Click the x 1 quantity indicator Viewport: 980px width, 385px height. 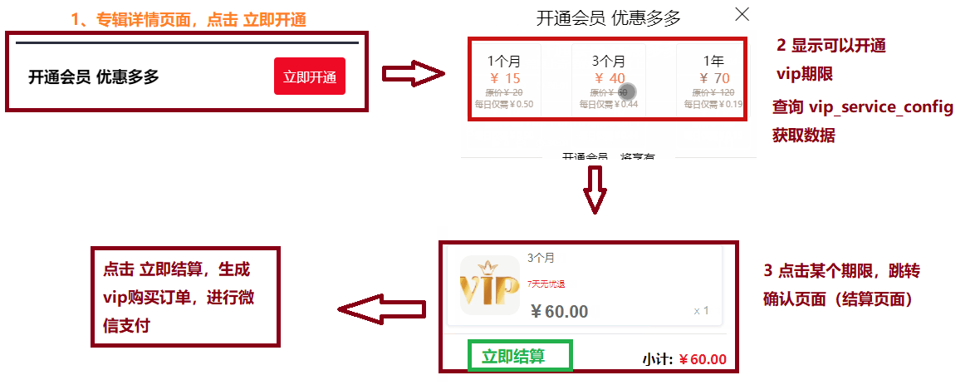click(701, 310)
